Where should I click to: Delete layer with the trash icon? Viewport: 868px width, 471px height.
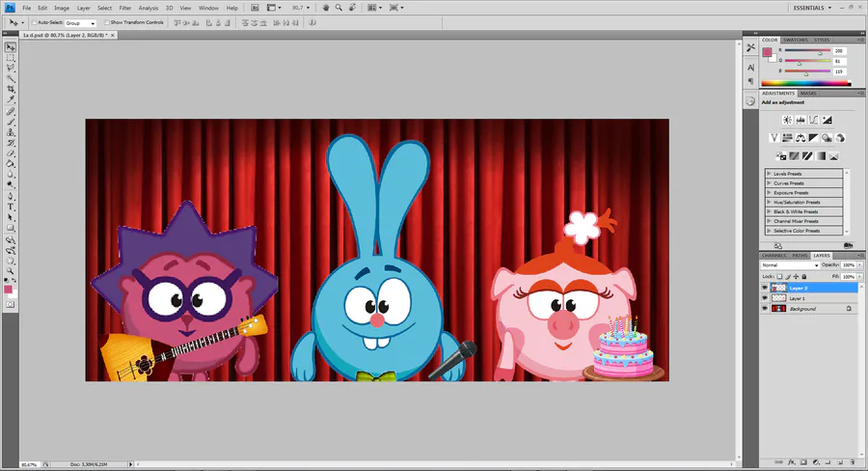pos(853,462)
